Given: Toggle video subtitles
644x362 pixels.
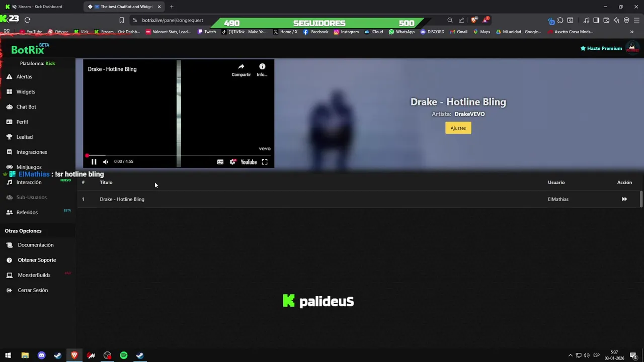Looking at the screenshot, I should click(220, 162).
